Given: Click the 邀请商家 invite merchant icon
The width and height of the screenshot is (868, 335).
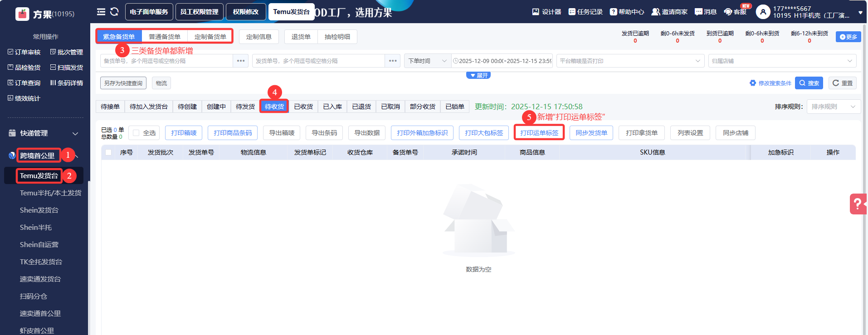Looking at the screenshot, I should click(656, 12).
